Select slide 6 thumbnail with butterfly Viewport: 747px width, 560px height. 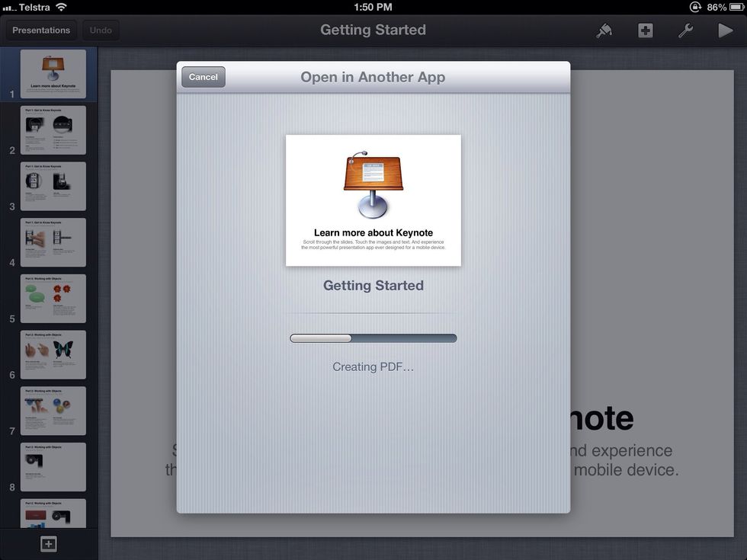point(53,355)
